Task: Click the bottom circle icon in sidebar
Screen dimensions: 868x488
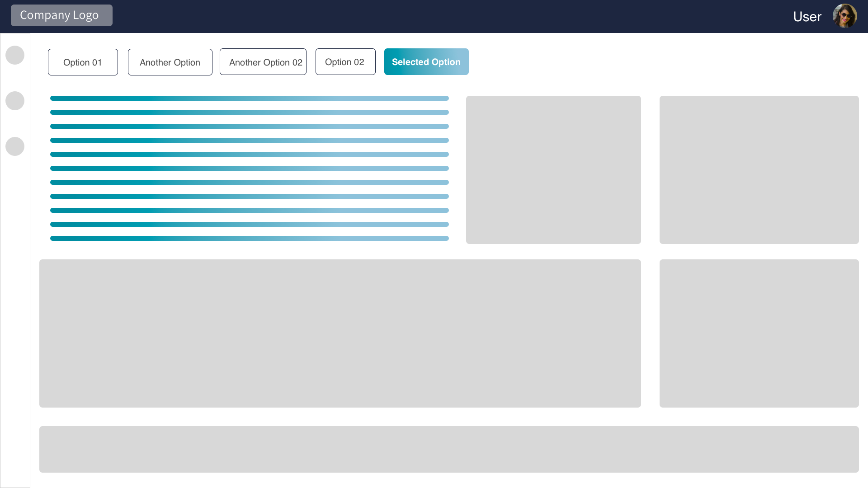Action: pyautogui.click(x=15, y=146)
